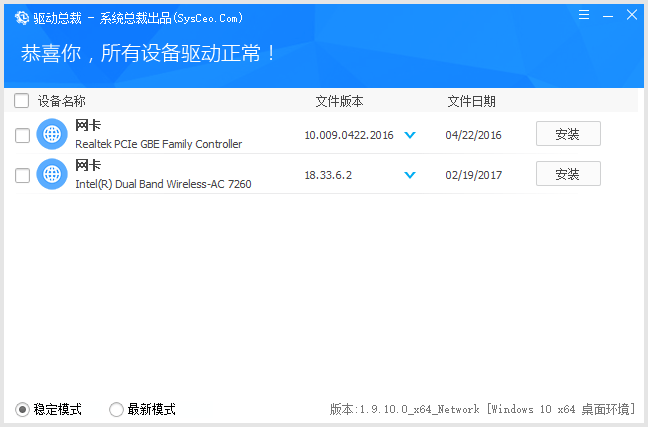Expand version dropdown for 10.009.0422.2016
The image size is (648, 427).
pos(409,135)
